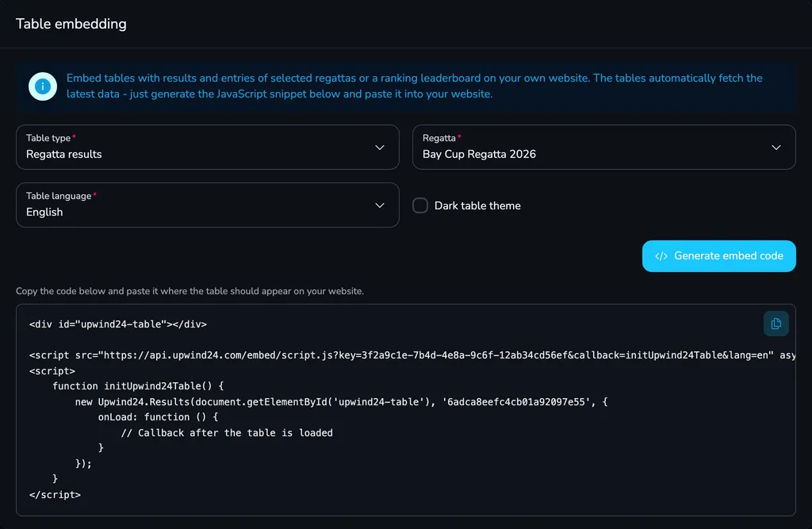Click the info banner description text
Viewport: 812px width, 529px height.
click(414, 86)
